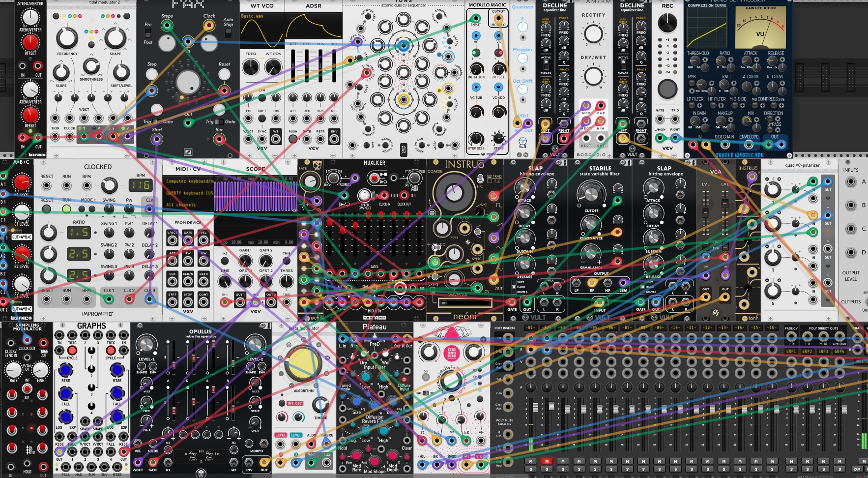Mute GRP1 on the mixer
The image size is (868, 478).
tap(791, 461)
